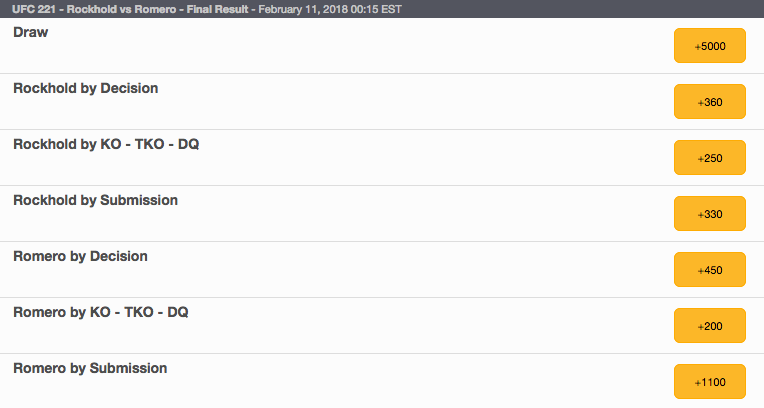Click the UFC 221 event header title
Image resolution: width=764 pixels, height=408 pixels.
[207, 9]
